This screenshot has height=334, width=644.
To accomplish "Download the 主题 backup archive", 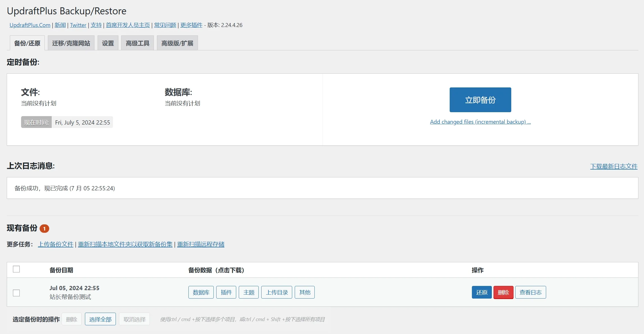I will 249,292.
